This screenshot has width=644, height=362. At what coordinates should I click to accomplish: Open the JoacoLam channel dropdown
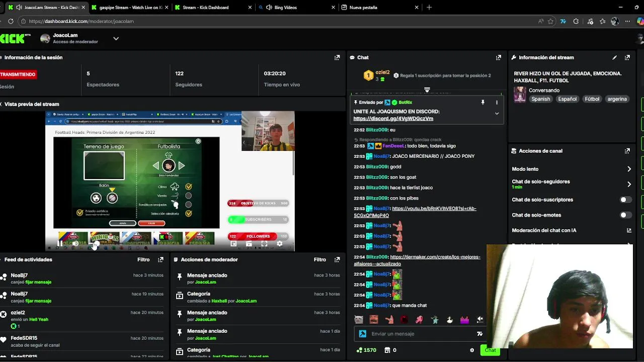click(x=116, y=38)
